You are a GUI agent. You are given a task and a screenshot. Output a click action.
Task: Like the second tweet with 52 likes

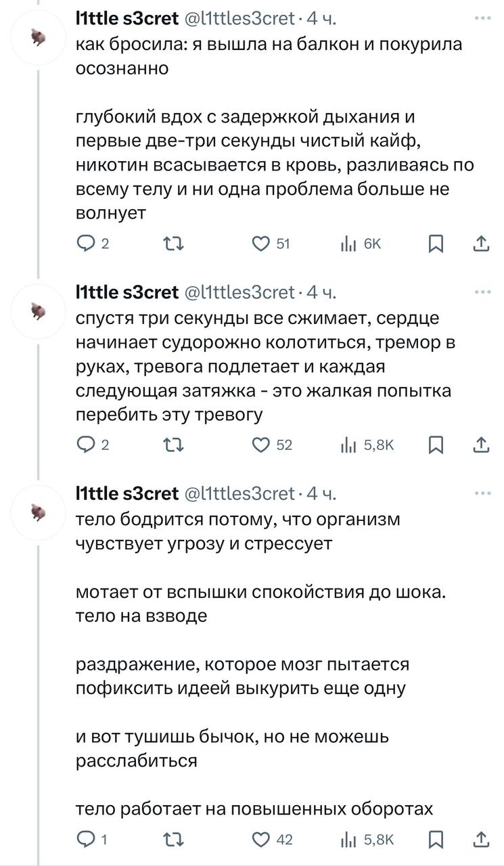point(260,445)
